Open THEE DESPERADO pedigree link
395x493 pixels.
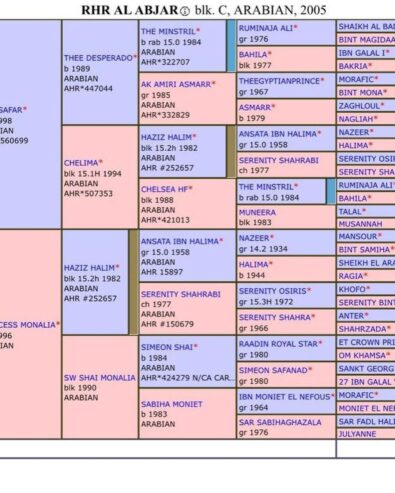pyautogui.click(x=98, y=58)
